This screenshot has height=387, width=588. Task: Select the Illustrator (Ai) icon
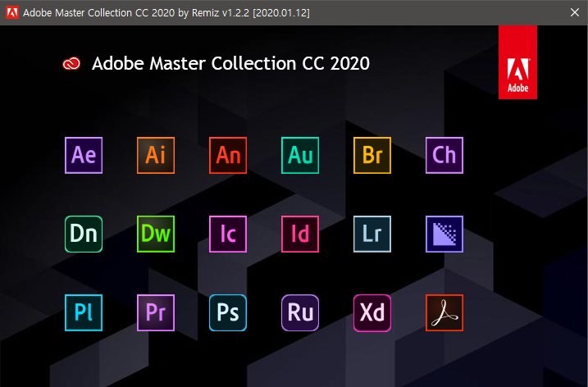(156, 155)
